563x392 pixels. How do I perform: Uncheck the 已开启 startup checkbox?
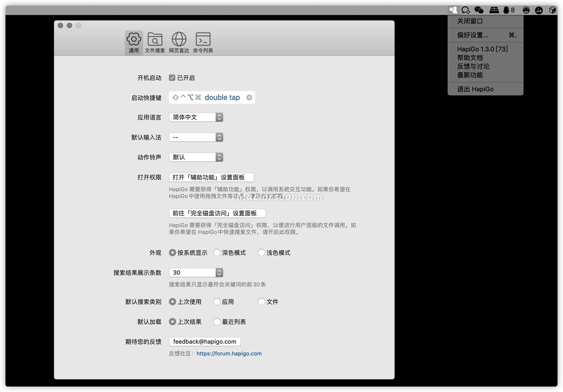point(172,78)
